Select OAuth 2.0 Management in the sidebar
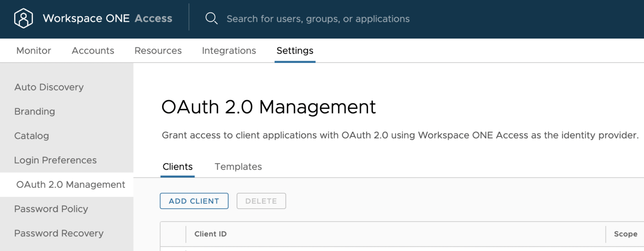 70,184
